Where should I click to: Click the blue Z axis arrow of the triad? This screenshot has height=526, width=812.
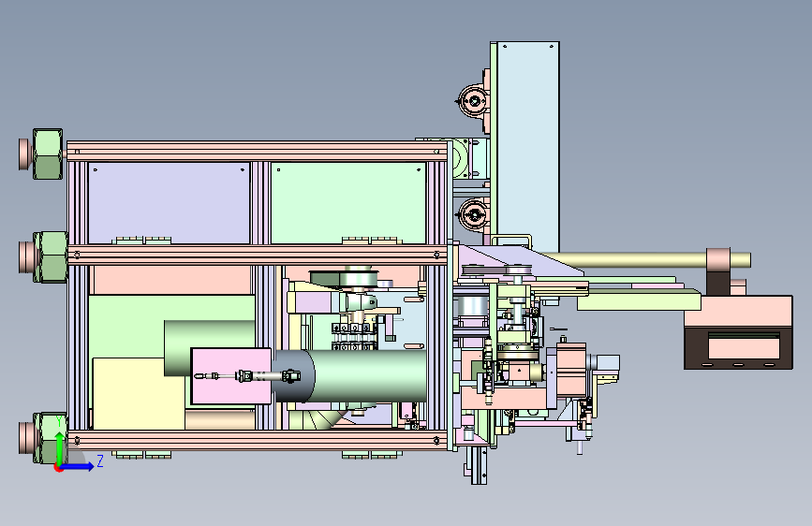coord(78,466)
